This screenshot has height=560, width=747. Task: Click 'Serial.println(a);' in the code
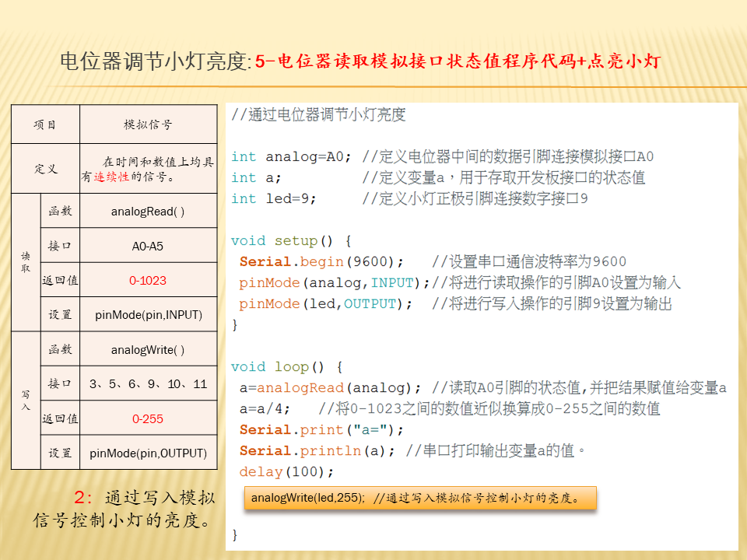[317, 450]
